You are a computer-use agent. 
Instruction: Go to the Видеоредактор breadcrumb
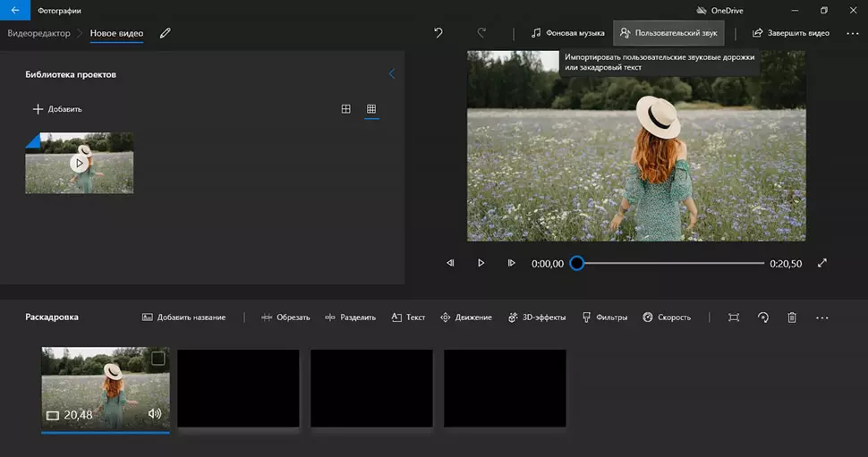pyautogui.click(x=38, y=33)
